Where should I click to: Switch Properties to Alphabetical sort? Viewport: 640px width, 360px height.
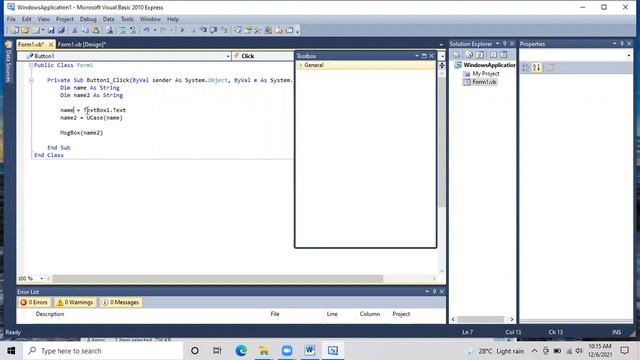coord(536,68)
